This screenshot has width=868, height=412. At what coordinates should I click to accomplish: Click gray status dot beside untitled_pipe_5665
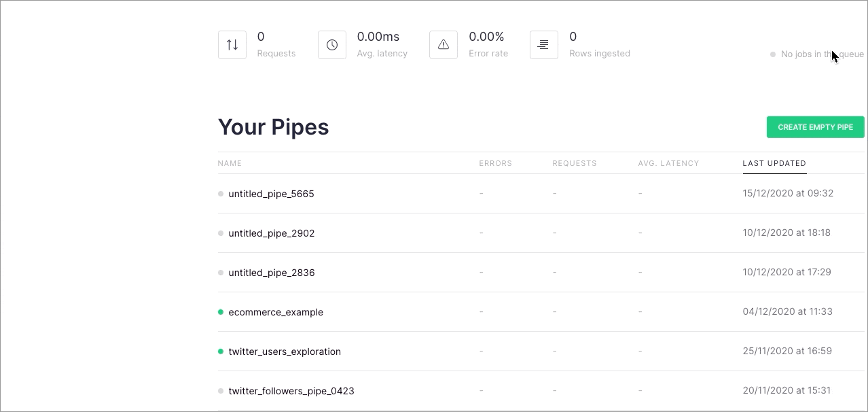[221, 194]
